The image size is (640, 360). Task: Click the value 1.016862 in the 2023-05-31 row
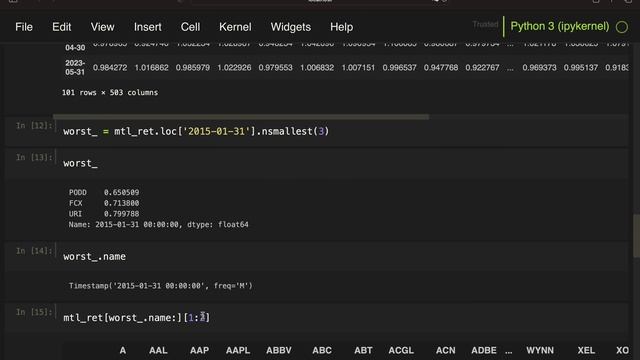[x=151, y=68]
